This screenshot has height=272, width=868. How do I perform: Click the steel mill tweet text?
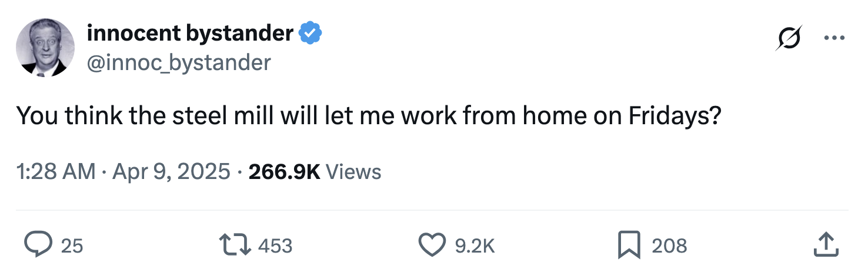(x=369, y=116)
